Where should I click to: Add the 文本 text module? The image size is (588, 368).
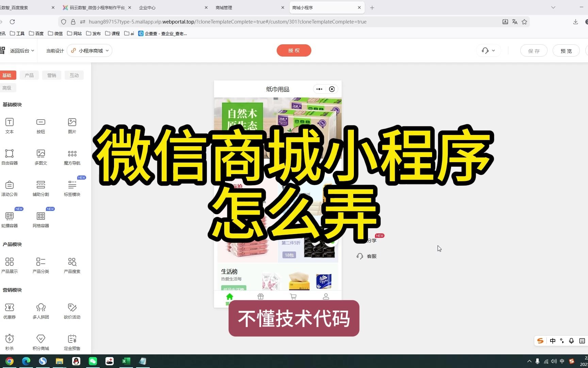pyautogui.click(x=10, y=126)
